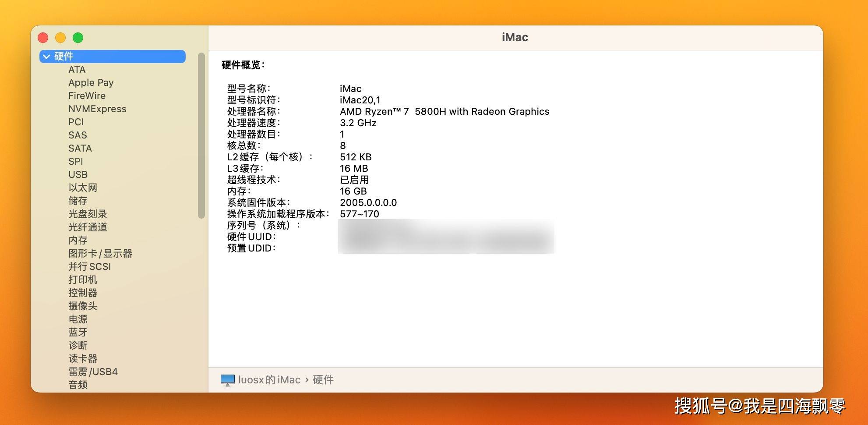868x425 pixels.
Task: Select 诊断 in sidebar
Action: (x=78, y=346)
